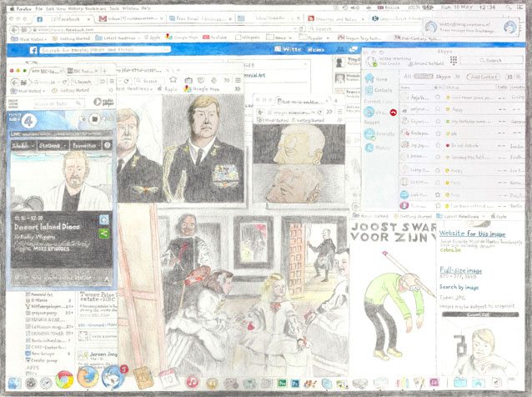This screenshot has width=532, height=397.
Task: Open the hamburger menu in the portrait browser window
Action: pos(238,80)
